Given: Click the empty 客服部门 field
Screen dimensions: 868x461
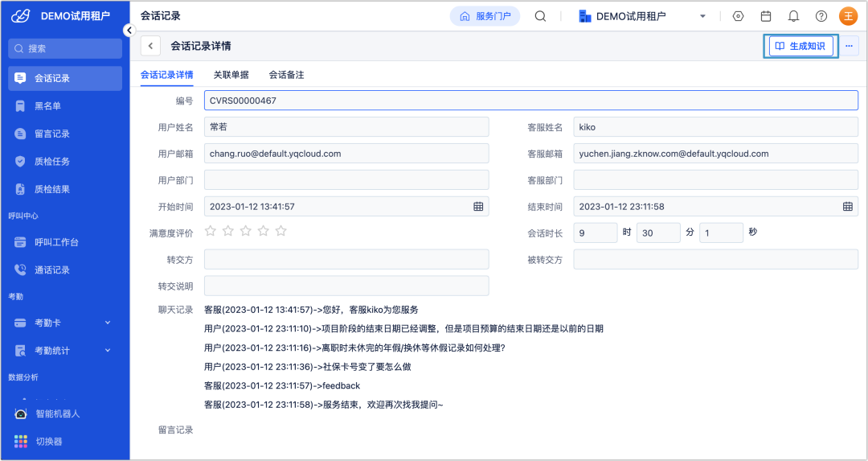Looking at the screenshot, I should click(x=716, y=180).
